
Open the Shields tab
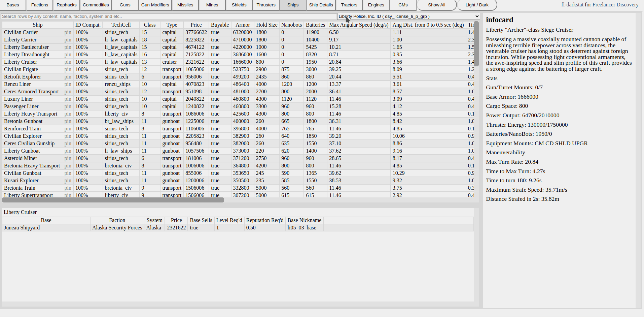(x=239, y=5)
